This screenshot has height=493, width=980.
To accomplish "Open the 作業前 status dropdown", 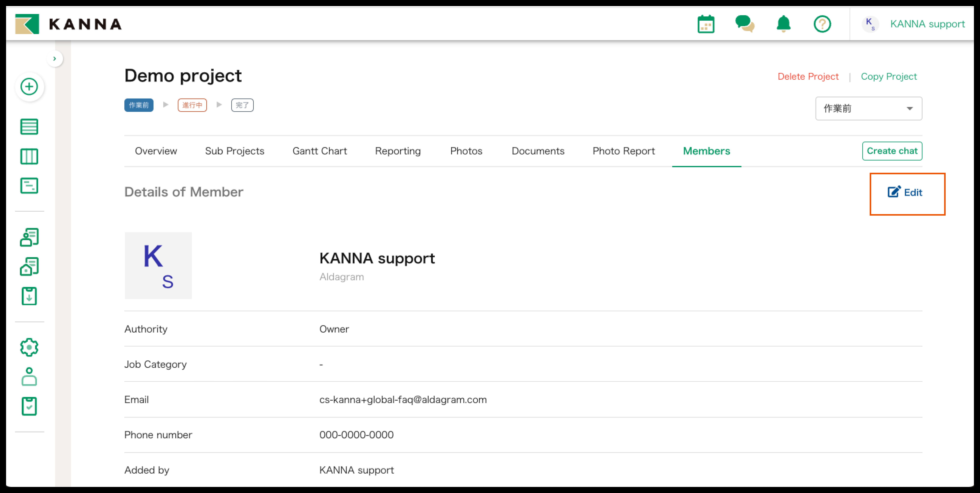I will click(868, 108).
